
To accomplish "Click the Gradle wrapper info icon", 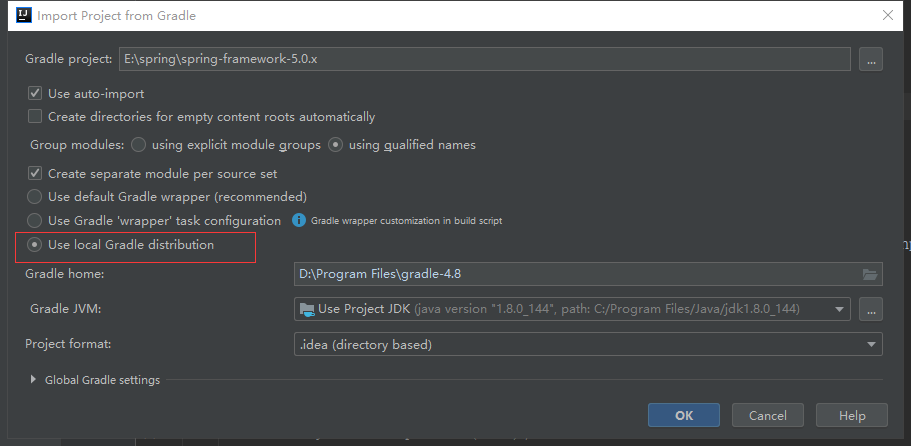I will click(298, 220).
